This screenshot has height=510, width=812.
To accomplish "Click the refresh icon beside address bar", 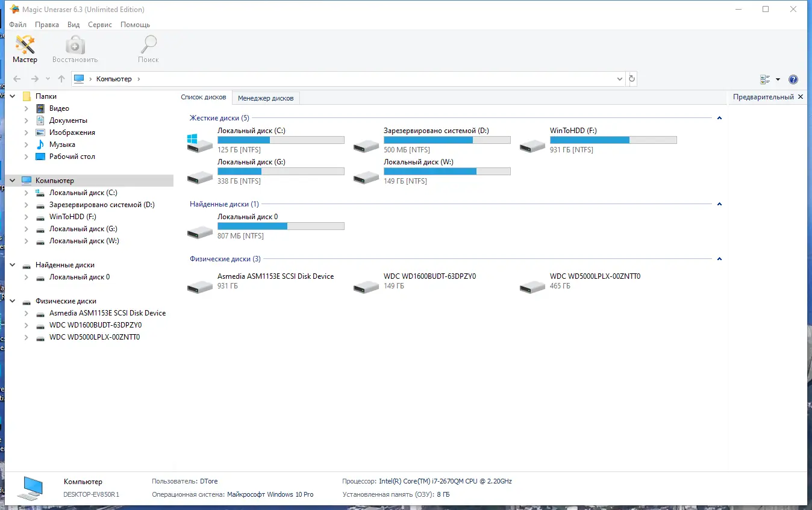I will click(632, 79).
